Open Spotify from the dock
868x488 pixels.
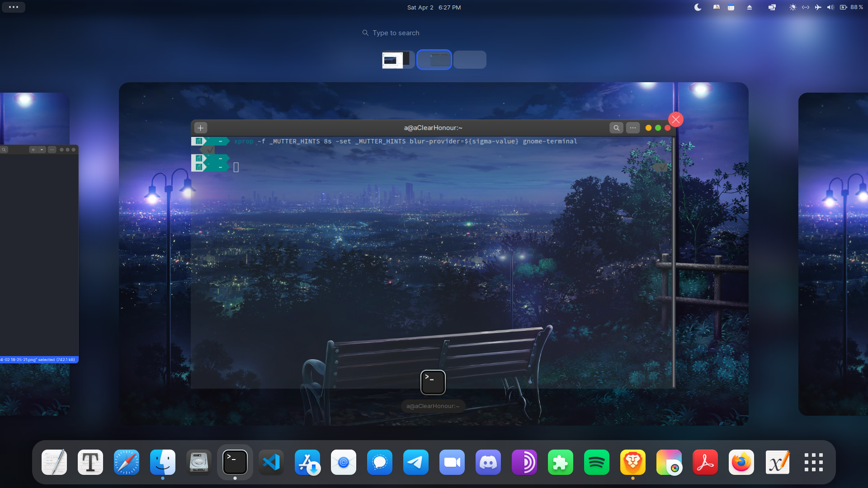597,462
